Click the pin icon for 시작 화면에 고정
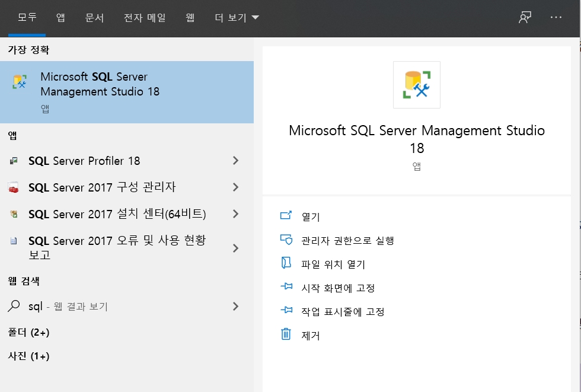The image size is (581, 392). 286,286
